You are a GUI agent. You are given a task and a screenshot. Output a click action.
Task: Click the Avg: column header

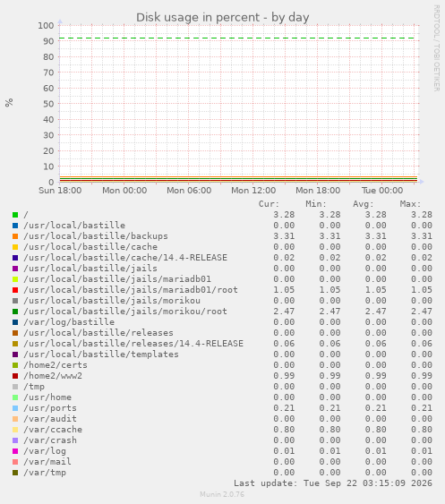click(x=363, y=204)
